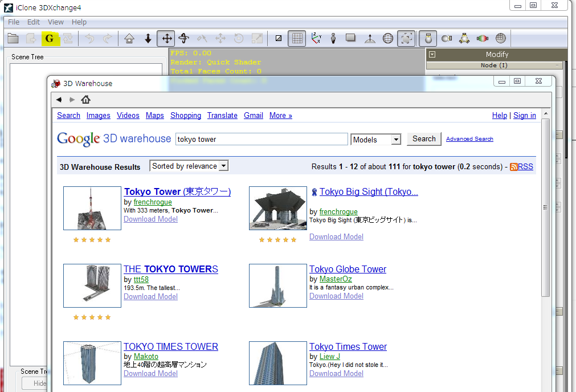Open the Help menu

[79, 22]
